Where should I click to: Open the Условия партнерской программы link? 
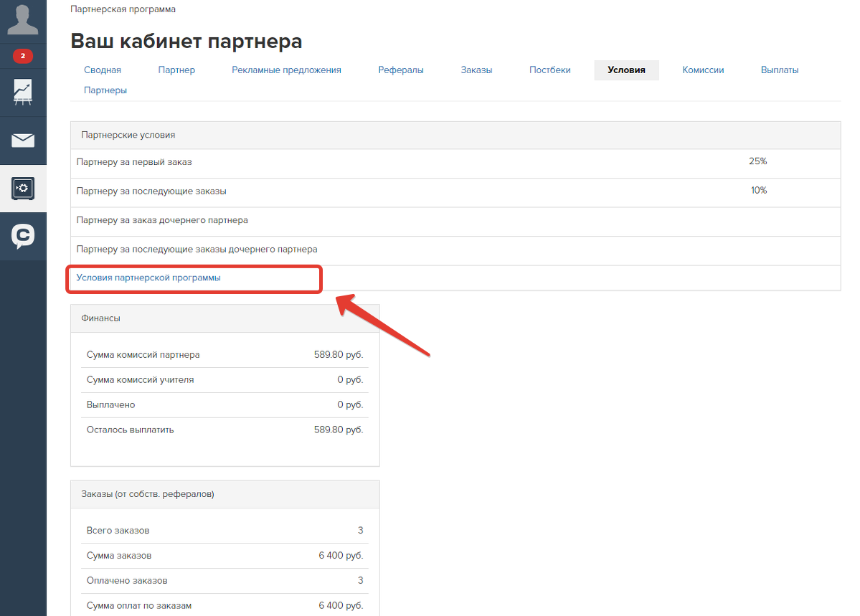point(148,278)
